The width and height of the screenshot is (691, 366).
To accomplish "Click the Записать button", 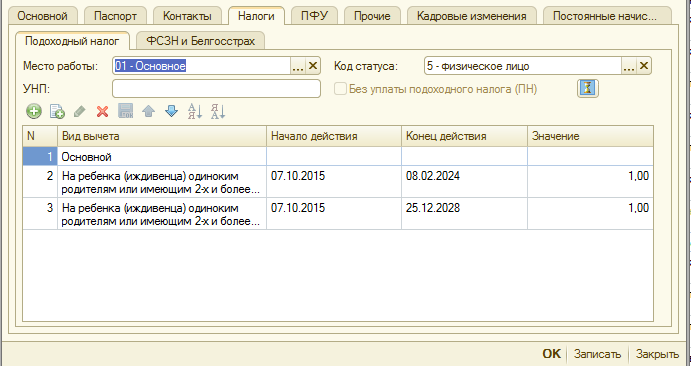I will [x=598, y=354].
